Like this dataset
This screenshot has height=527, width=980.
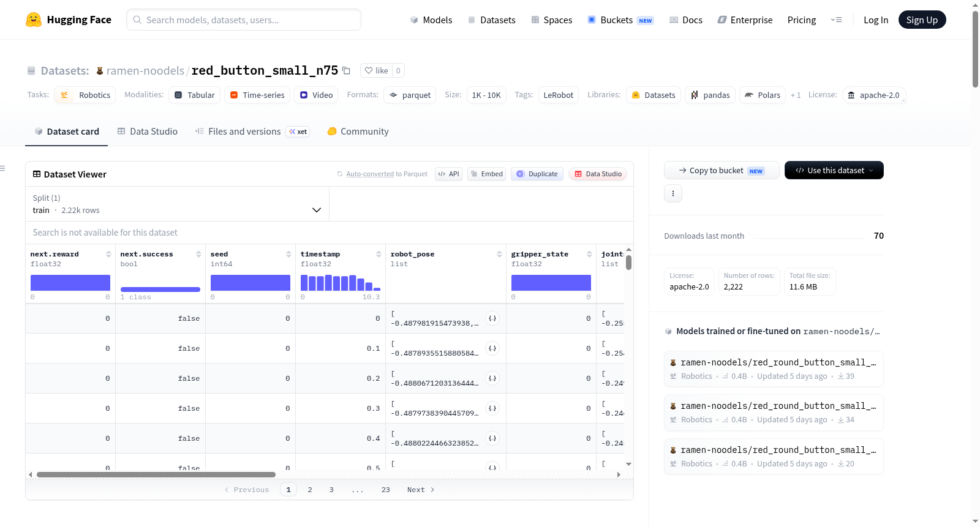[x=377, y=70]
